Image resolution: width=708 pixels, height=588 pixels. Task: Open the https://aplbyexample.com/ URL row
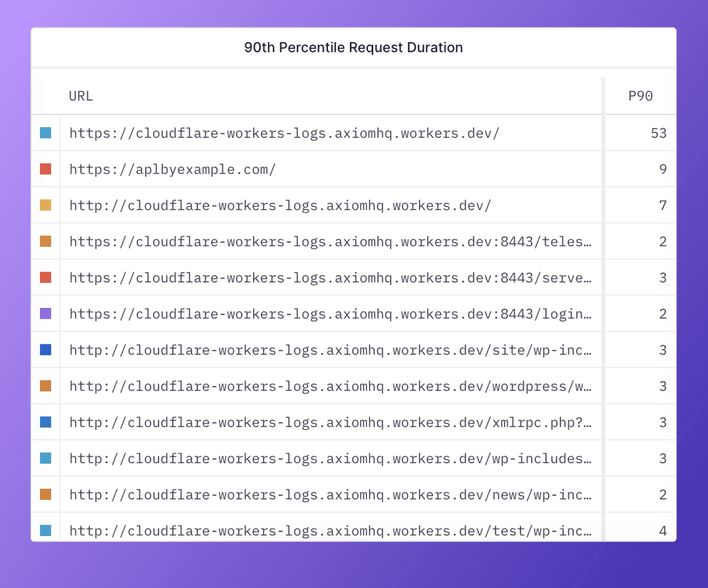[x=353, y=169]
